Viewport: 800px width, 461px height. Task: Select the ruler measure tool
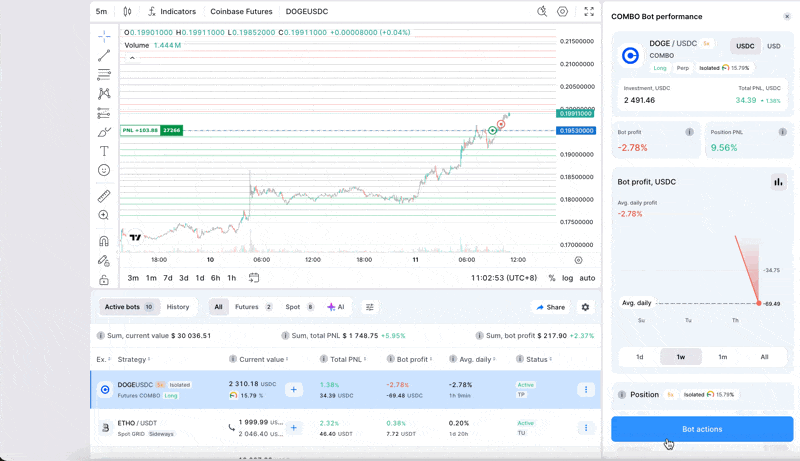(x=104, y=196)
